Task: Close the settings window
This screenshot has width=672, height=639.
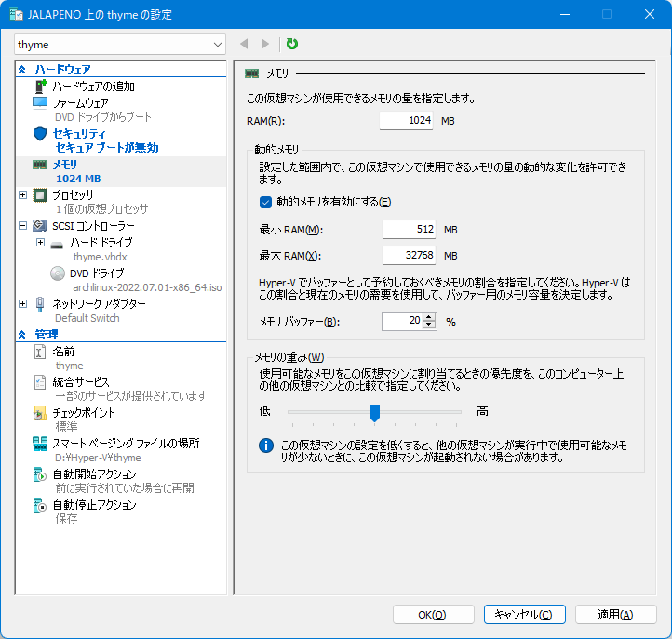Action: click(650, 14)
